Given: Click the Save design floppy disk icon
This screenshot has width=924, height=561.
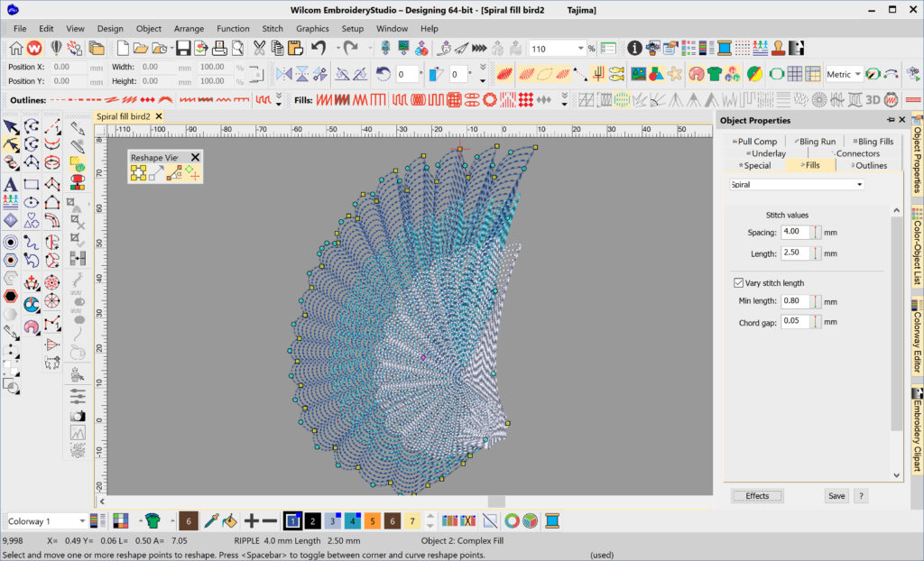Looking at the screenshot, I should pyautogui.click(x=182, y=49).
